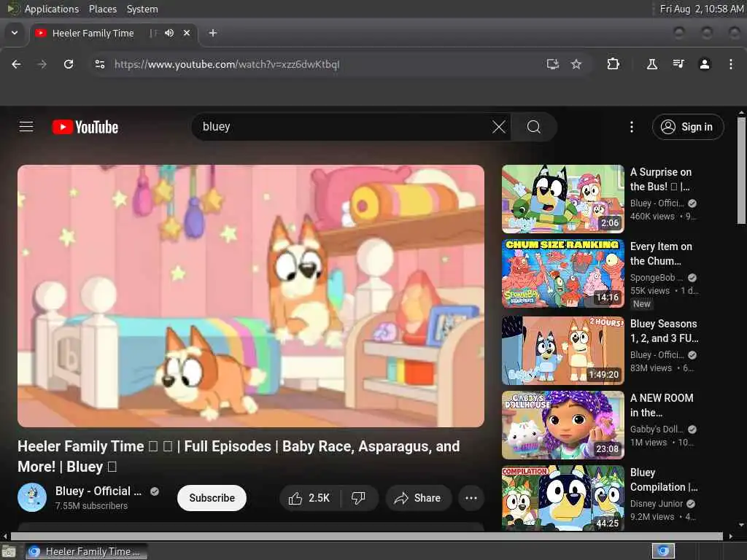The width and height of the screenshot is (747, 560).
Task: Open Bluey Seasons 2 hours thumbnail
Action: [x=562, y=351]
